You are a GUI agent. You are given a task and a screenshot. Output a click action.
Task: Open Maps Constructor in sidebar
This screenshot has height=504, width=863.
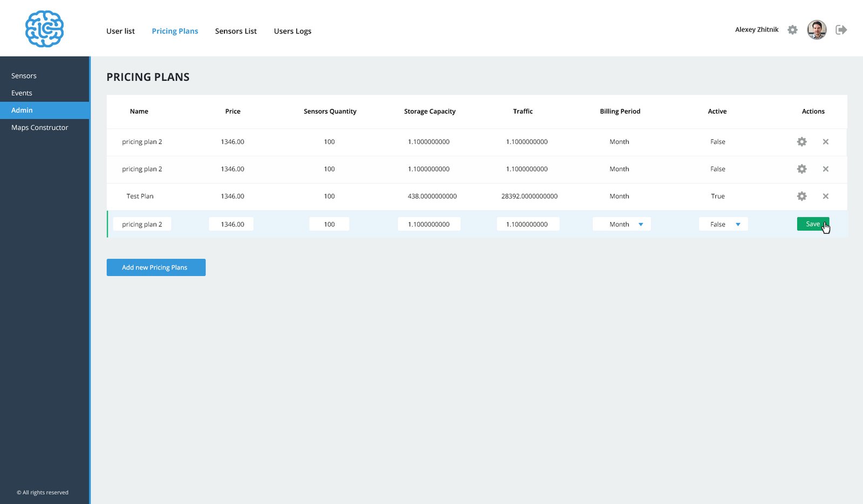[45, 128]
